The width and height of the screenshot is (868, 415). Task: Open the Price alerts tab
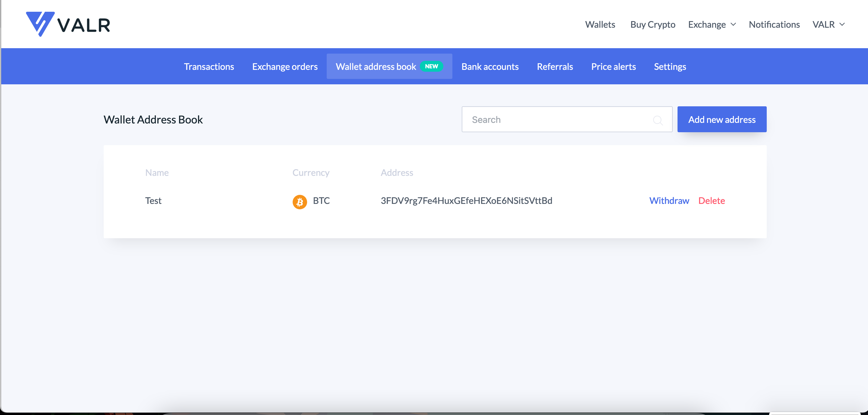[613, 67]
